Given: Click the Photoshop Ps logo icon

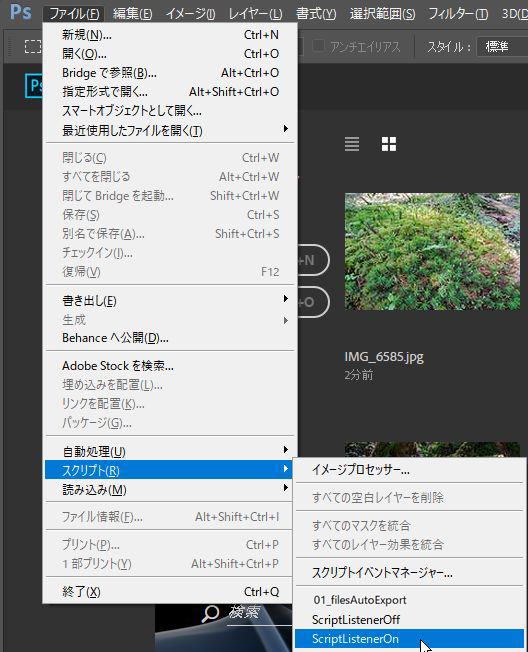Looking at the screenshot, I should [x=20, y=12].
